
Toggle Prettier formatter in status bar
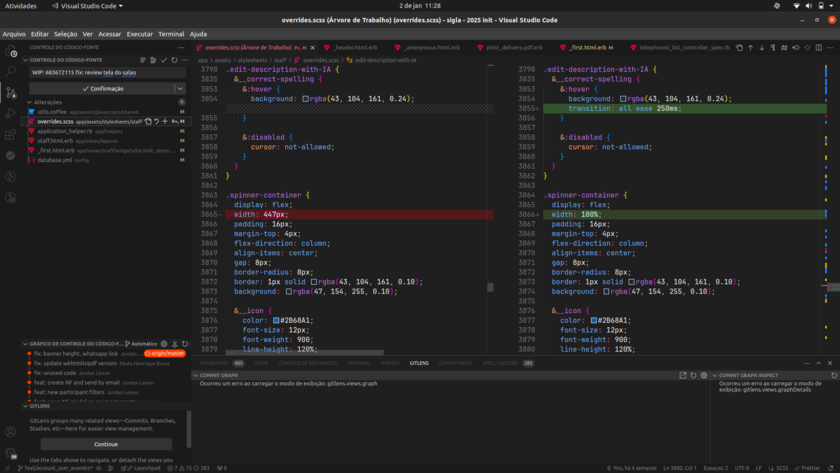tap(807, 468)
